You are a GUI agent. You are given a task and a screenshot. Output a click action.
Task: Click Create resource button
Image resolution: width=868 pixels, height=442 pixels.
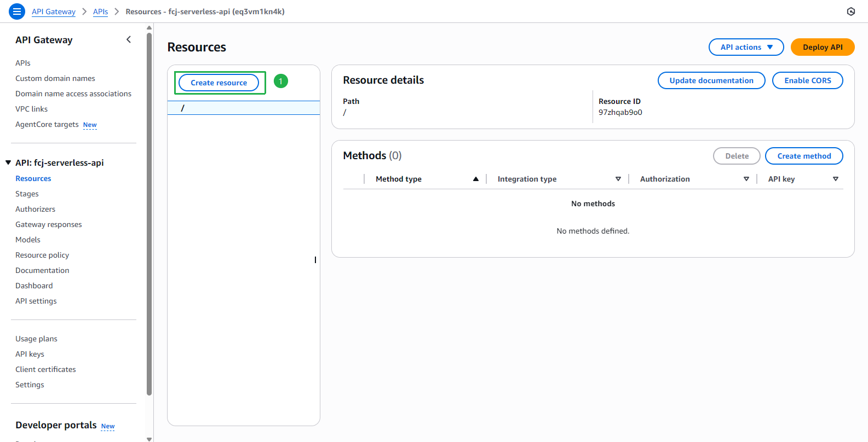219,83
